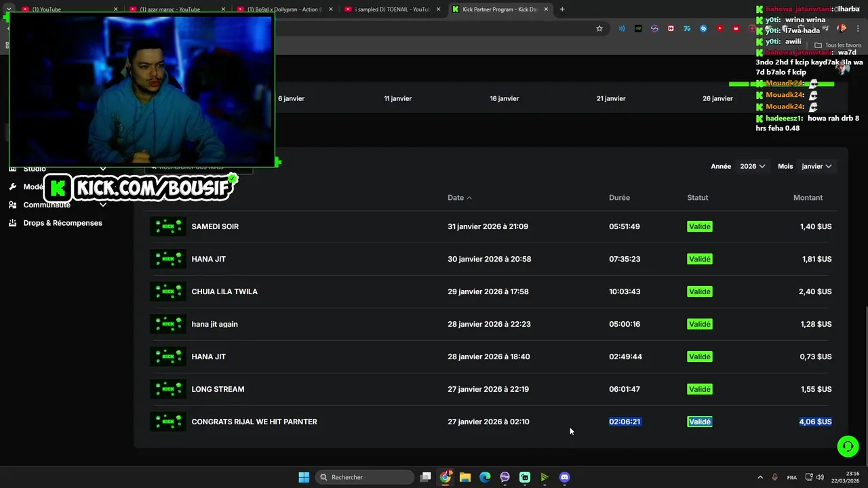The image size is (868, 488).
Task: Open the Mois janvier dropdown
Action: click(x=816, y=166)
